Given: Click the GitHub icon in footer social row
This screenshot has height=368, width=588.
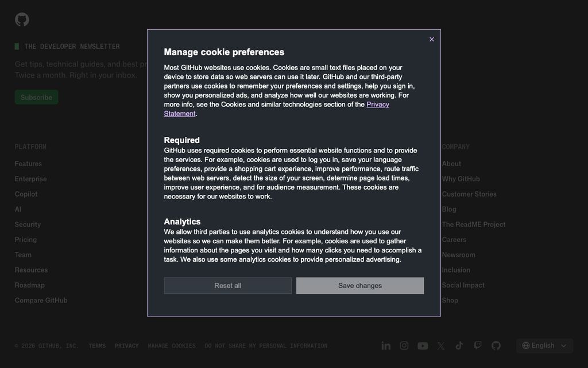Looking at the screenshot, I should click(496, 346).
